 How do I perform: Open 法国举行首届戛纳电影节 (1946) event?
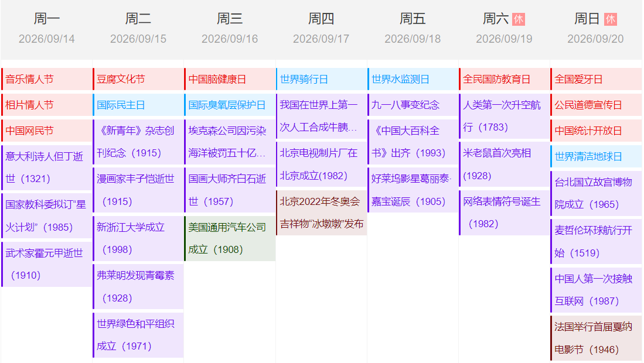point(596,338)
